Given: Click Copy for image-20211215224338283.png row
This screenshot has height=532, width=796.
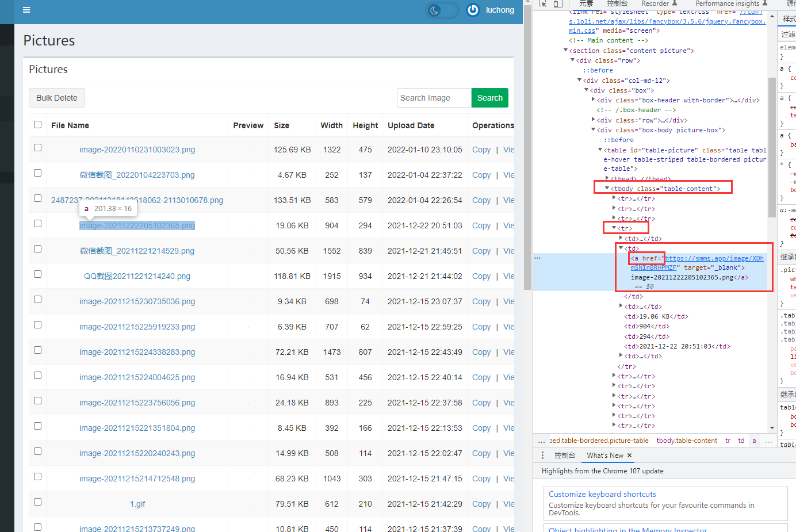Looking at the screenshot, I should coord(481,352).
